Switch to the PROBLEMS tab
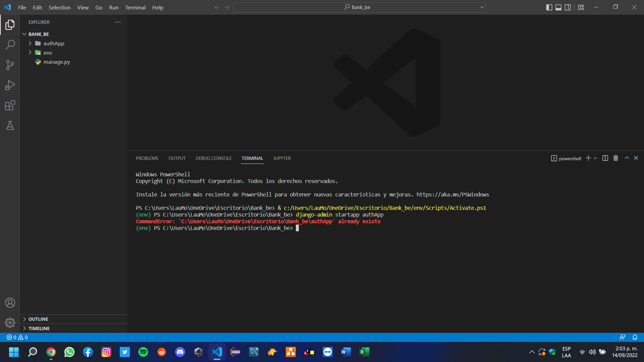644x362 pixels. (x=147, y=158)
